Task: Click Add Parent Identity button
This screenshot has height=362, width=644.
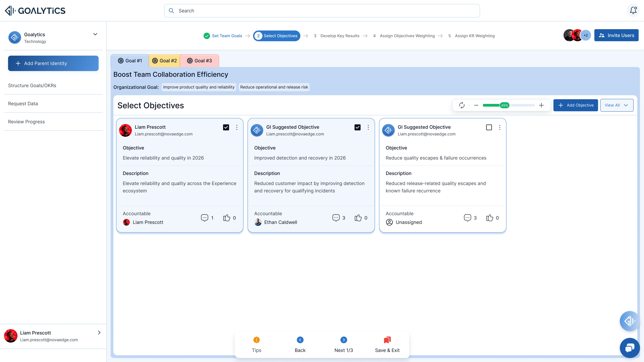Action: coord(53,64)
